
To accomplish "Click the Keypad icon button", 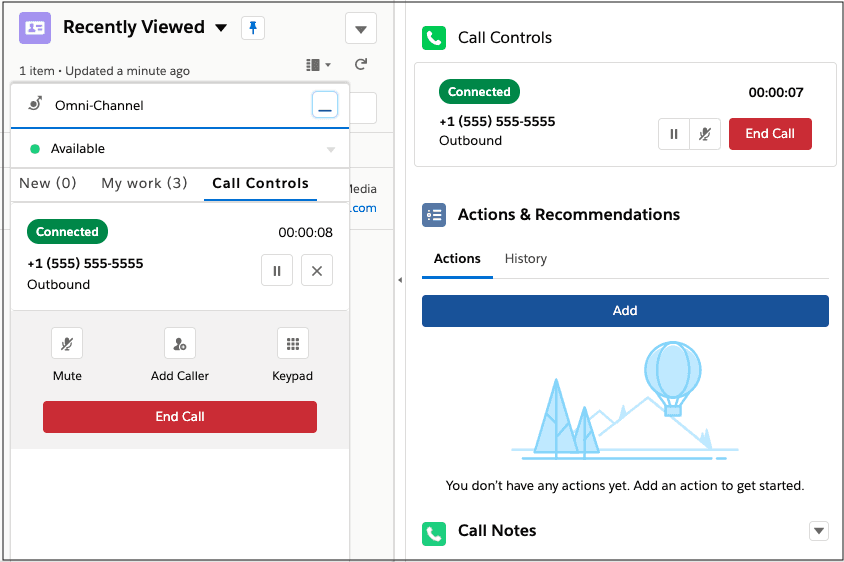I will [x=293, y=344].
